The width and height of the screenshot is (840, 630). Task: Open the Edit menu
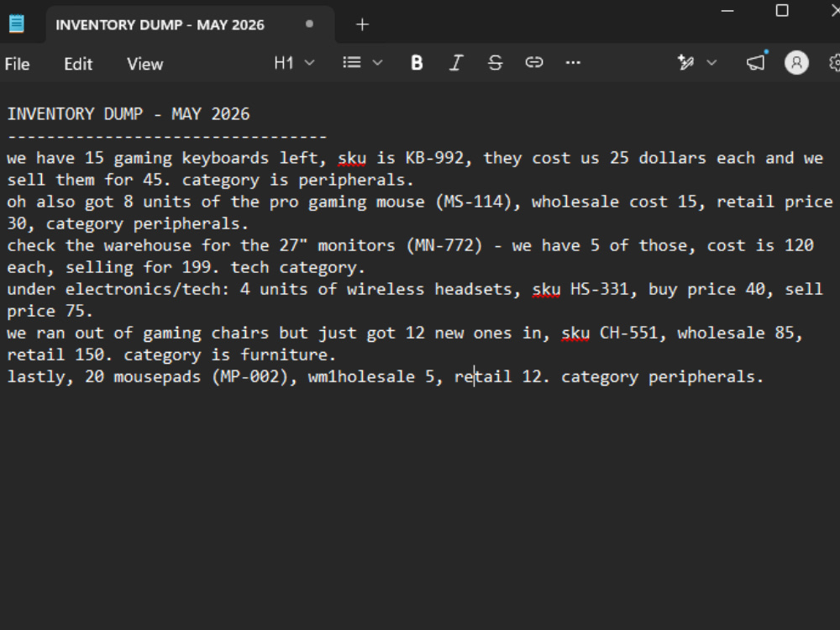78,65
